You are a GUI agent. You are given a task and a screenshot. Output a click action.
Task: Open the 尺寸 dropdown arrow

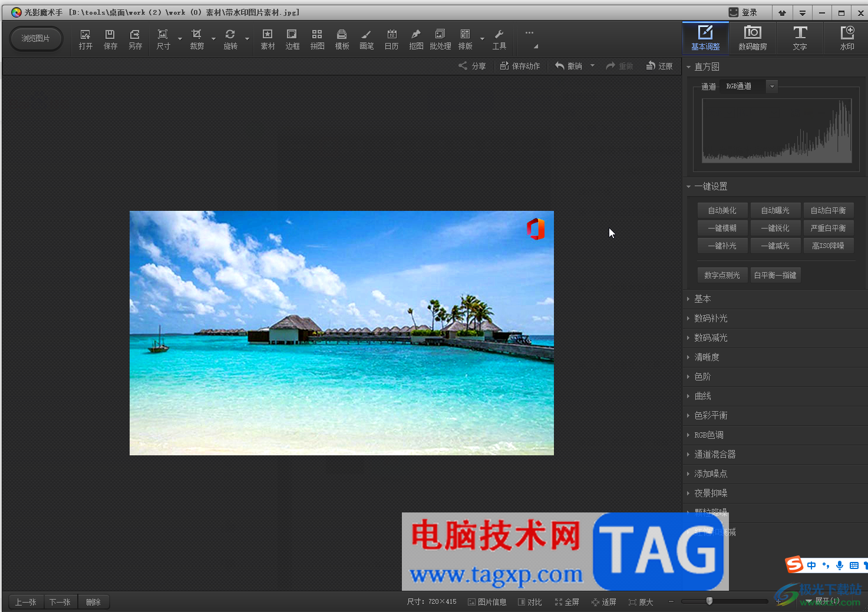tap(180, 39)
